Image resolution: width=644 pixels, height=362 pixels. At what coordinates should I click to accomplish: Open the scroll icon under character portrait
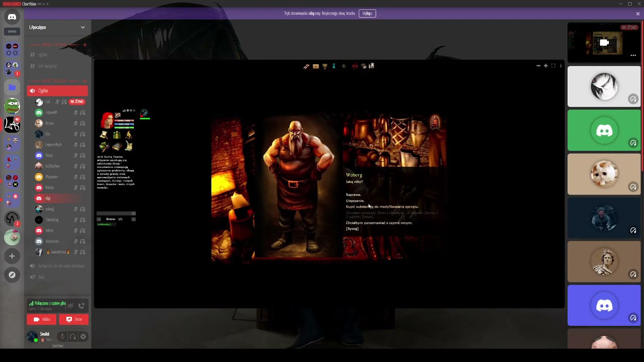pos(104,135)
